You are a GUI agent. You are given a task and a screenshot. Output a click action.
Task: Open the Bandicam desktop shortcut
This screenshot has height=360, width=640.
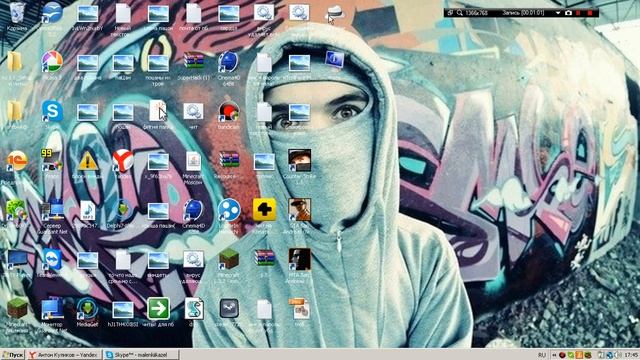tap(229, 111)
